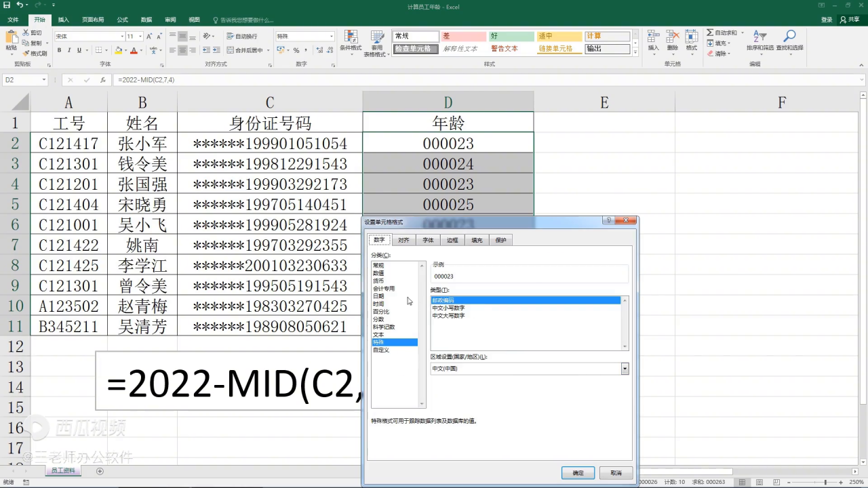Open the font size dropdown showing 11
This screenshot has width=868, height=488.
140,36
